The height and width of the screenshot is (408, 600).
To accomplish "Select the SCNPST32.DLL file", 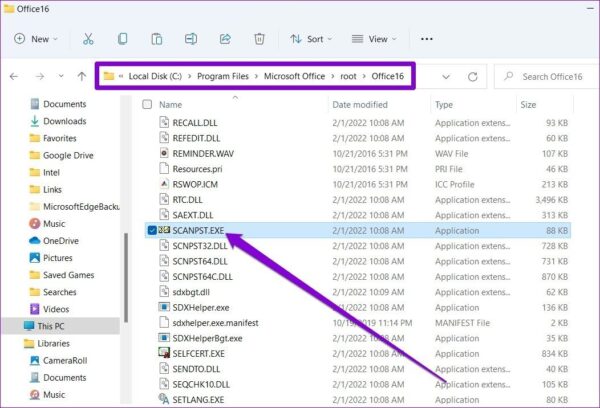I will 200,246.
